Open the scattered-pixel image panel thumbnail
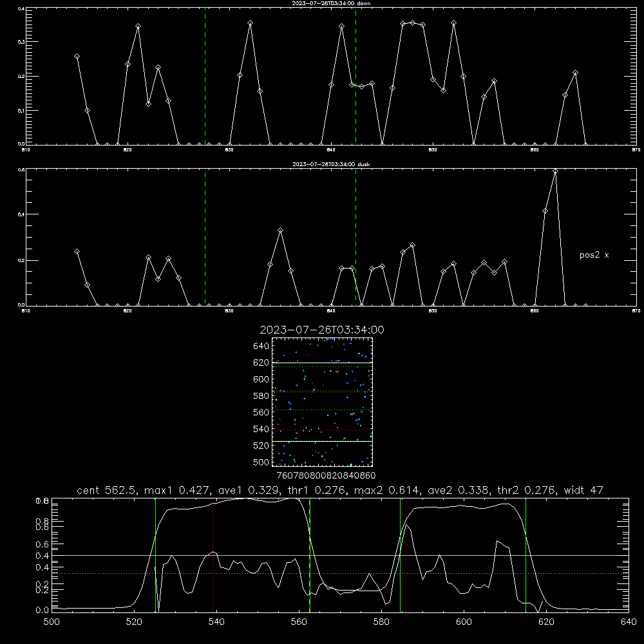The image size is (644, 644). [x=323, y=402]
